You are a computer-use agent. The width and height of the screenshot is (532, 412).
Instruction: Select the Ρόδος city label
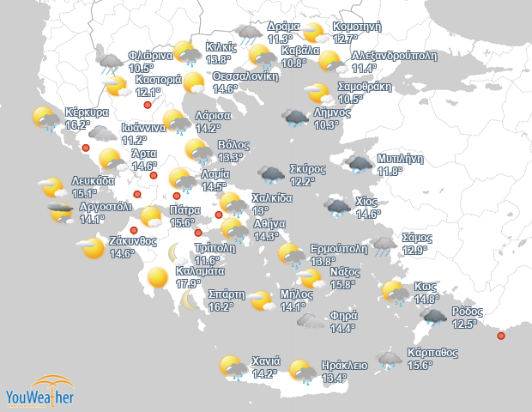point(467,312)
